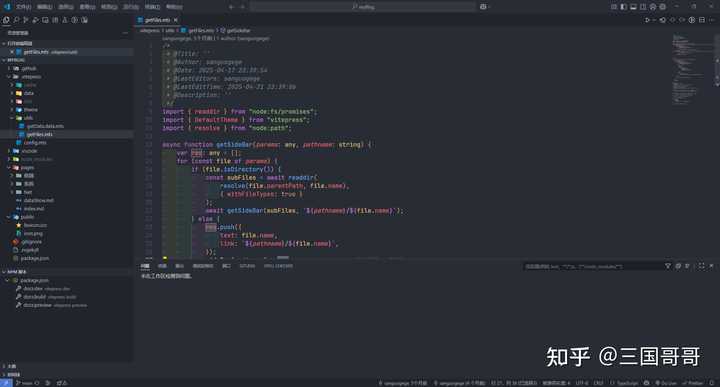The width and height of the screenshot is (720, 387).
Task: Click the UTF-8 encoding in status bar
Action: (x=581, y=383)
